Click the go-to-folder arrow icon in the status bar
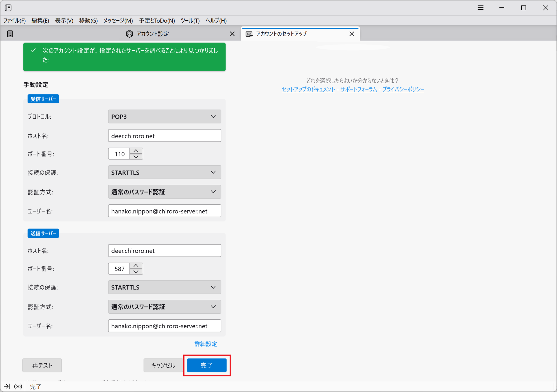 click(x=7, y=386)
